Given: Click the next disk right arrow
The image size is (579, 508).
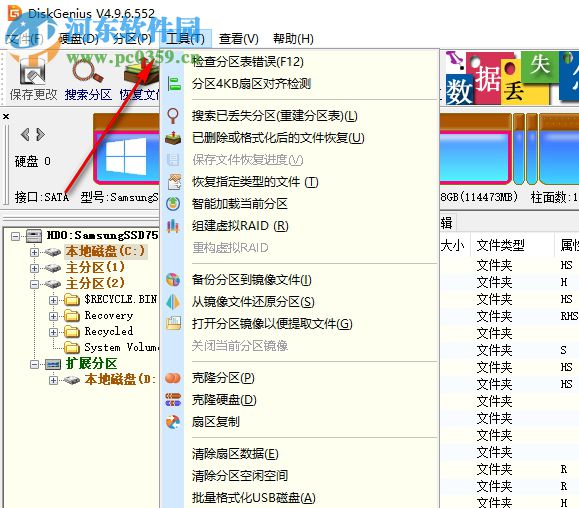Looking at the screenshot, I should click(x=41, y=134).
